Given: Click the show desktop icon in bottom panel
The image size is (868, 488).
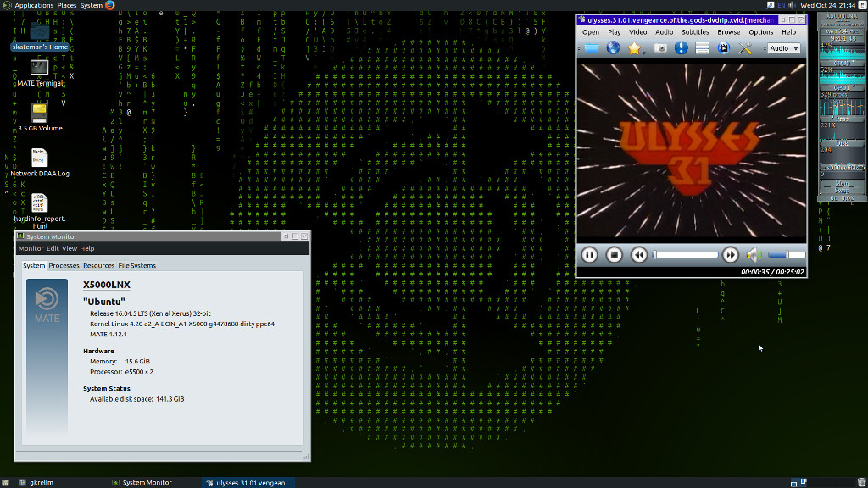Looking at the screenshot, I should coord(5,482).
